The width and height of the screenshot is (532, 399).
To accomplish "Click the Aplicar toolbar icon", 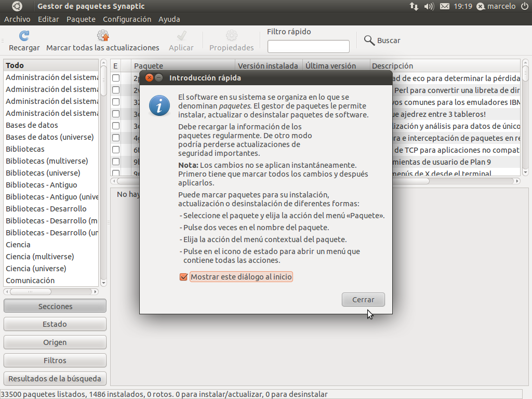I will (181, 36).
